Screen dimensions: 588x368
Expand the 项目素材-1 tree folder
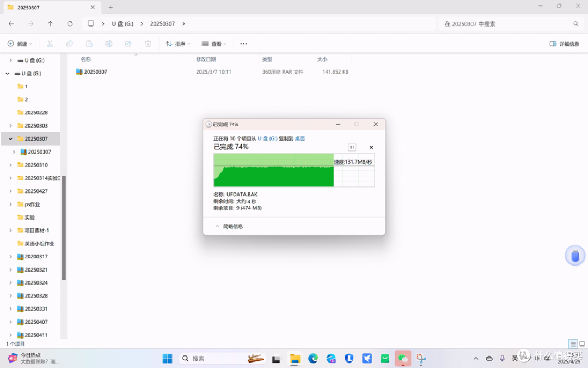[10, 231]
